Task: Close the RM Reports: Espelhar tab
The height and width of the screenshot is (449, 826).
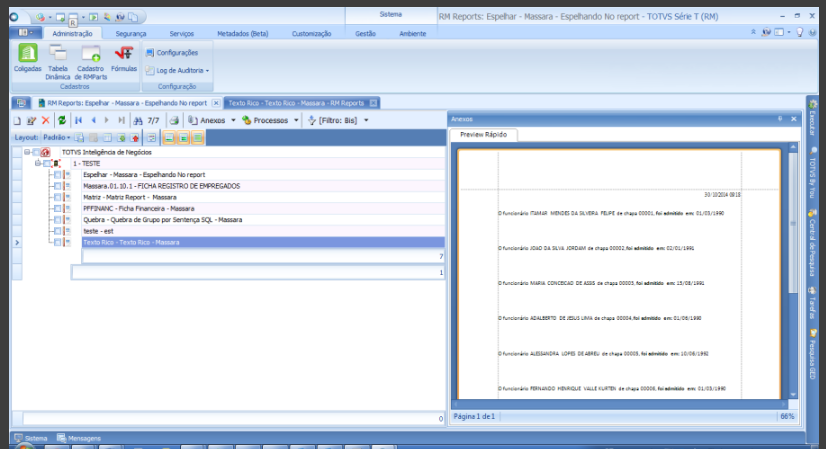Action: click(x=216, y=103)
